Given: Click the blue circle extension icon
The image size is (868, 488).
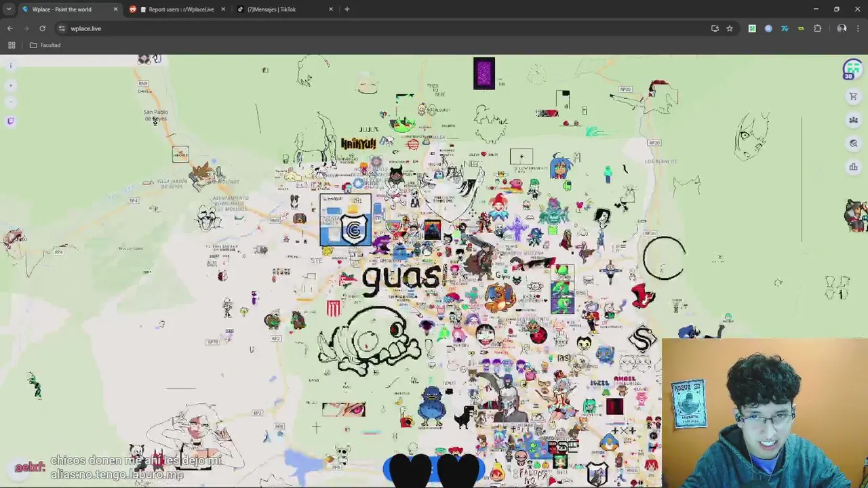Looking at the screenshot, I should pyautogui.click(x=768, y=28).
